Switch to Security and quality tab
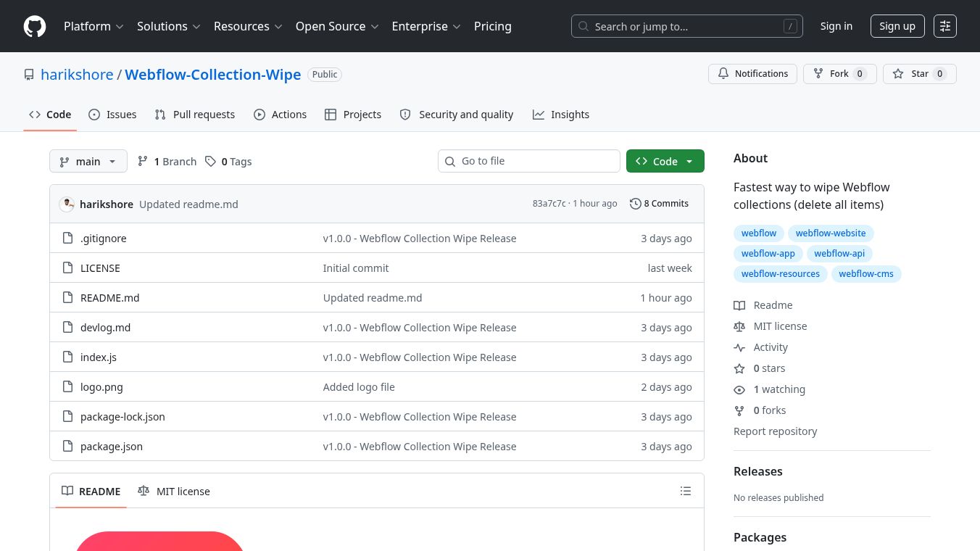The height and width of the screenshot is (551, 980). [457, 115]
